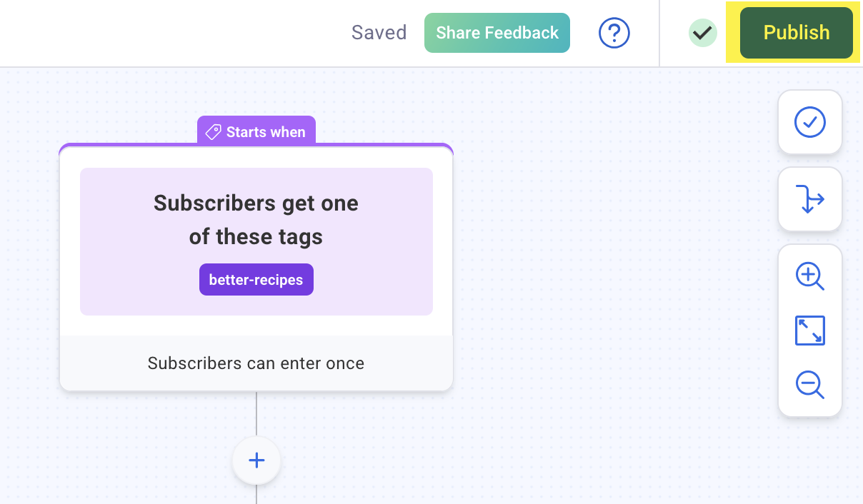
Task: Open the Share Feedback button
Action: (497, 33)
